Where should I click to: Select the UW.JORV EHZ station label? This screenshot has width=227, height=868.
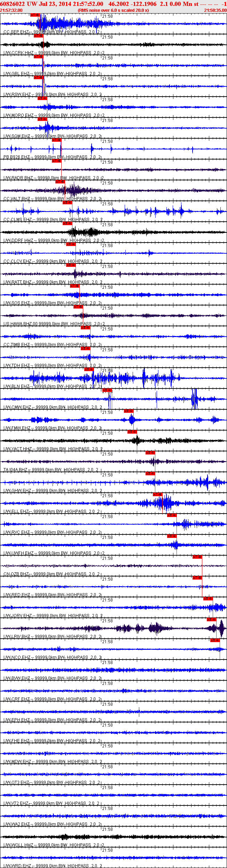coord(18,616)
